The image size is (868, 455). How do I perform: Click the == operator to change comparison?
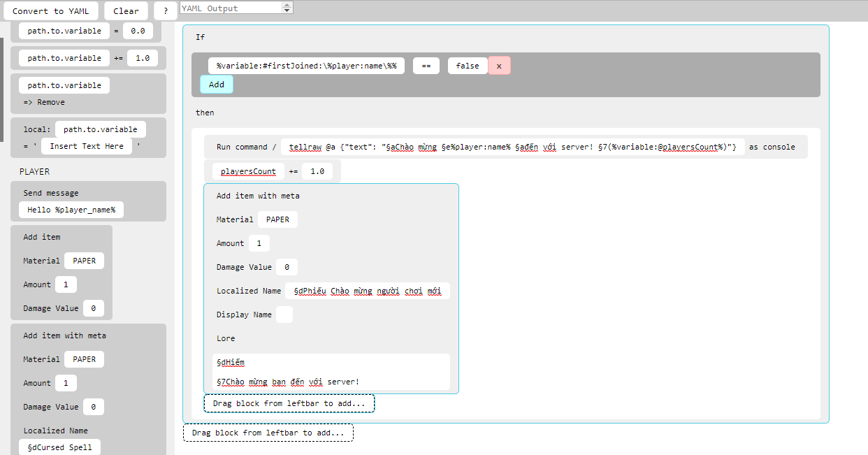[426, 65]
